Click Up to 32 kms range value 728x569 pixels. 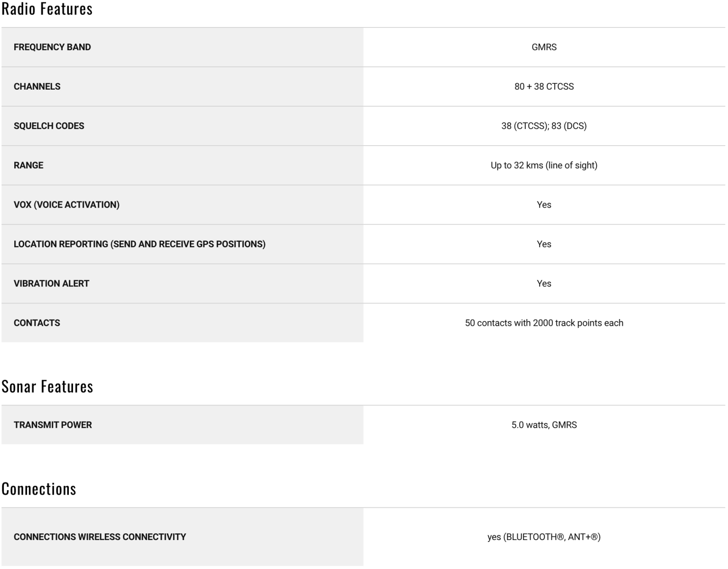coord(544,165)
